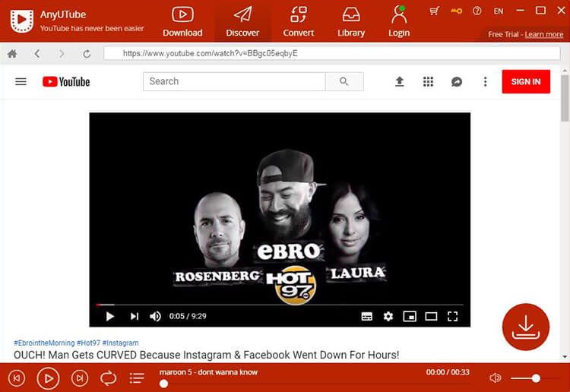The height and width of the screenshot is (392, 570).
Task: Click the YouTube upload icon
Action: [x=400, y=81]
